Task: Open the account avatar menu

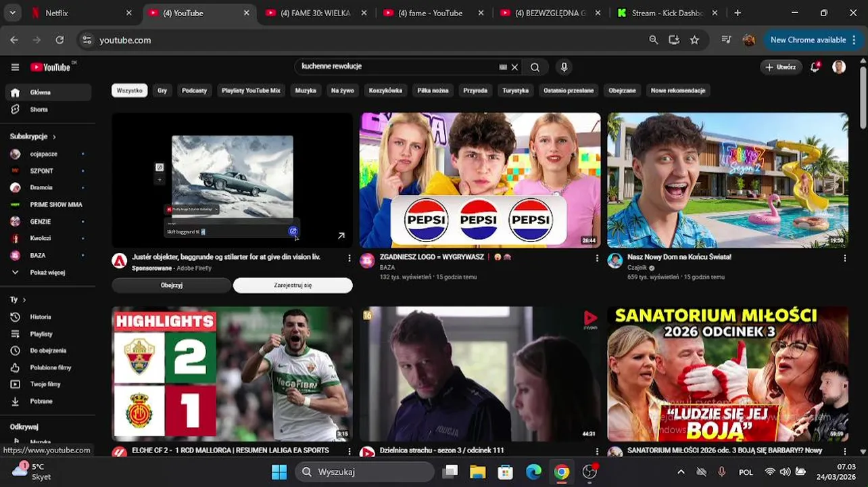Action: [x=839, y=67]
